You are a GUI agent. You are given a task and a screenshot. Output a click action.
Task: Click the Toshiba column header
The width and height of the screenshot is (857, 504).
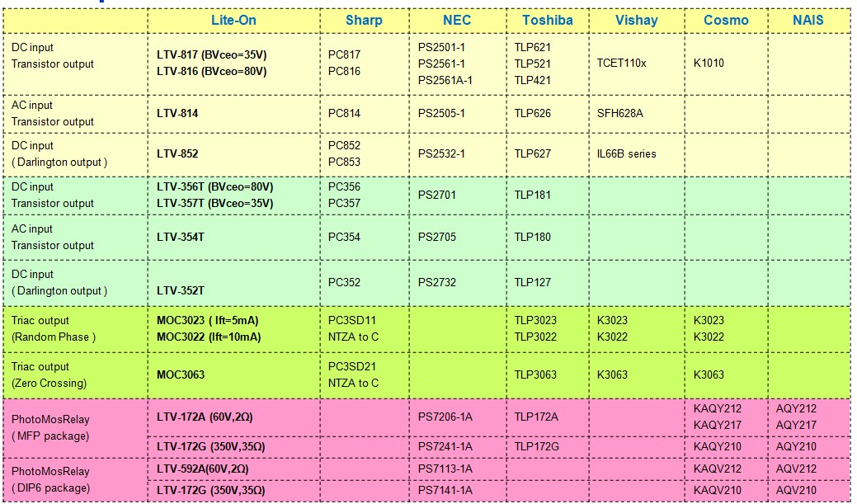(547, 21)
